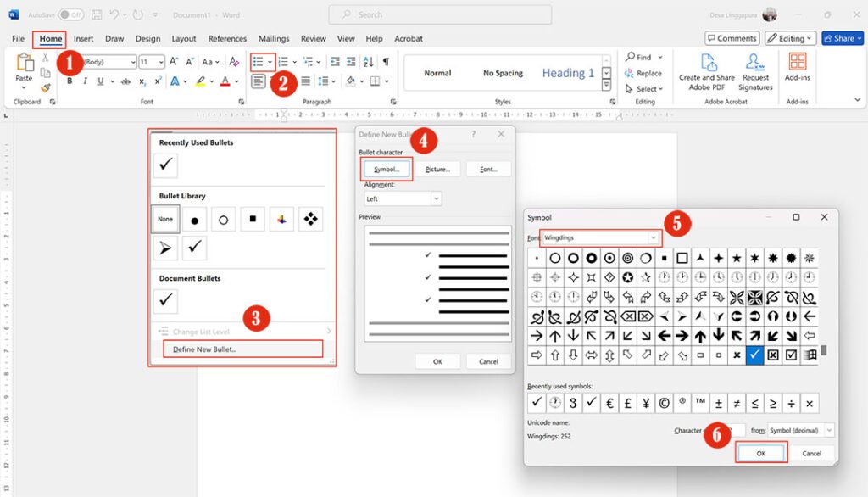Select the solid round bullet in Bullet Library
This screenshot has width=868, height=497.
point(194,220)
